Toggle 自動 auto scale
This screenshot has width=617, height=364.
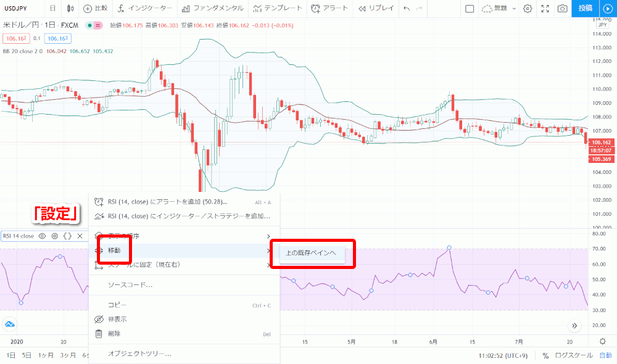(606, 356)
